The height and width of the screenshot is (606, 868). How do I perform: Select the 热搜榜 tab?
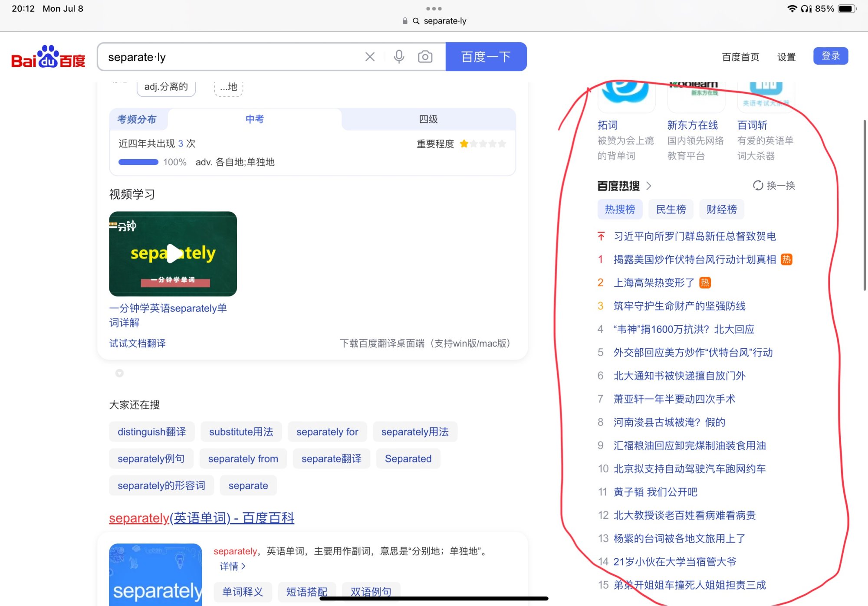coord(620,210)
